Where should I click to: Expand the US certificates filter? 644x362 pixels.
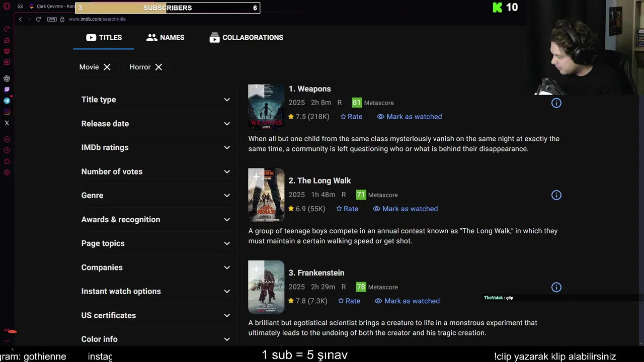156,315
